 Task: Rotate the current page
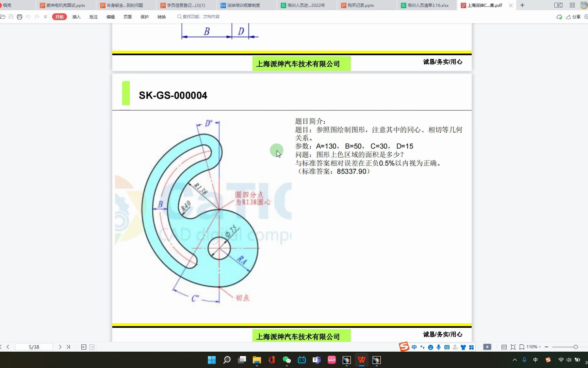coord(522,347)
